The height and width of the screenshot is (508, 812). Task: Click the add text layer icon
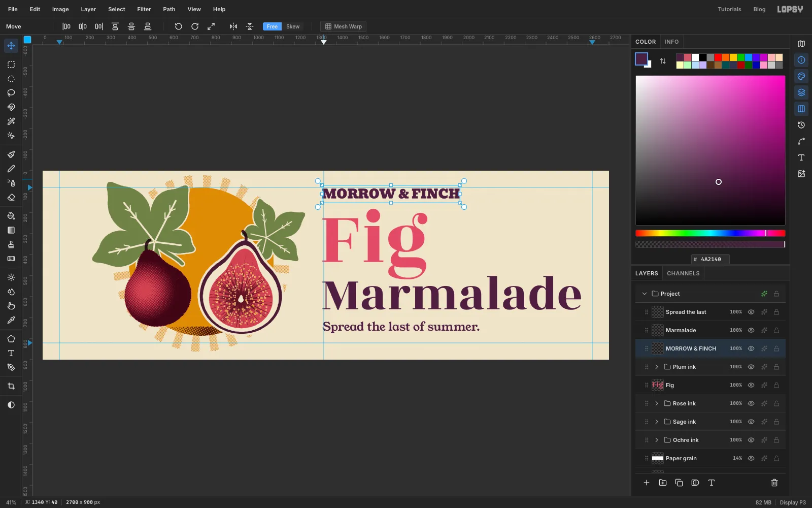pos(712,483)
